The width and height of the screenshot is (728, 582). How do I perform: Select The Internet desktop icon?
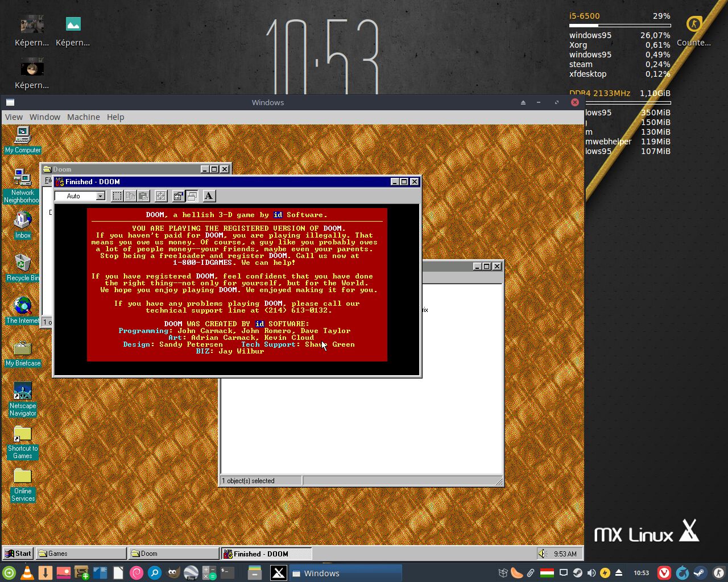pyautogui.click(x=23, y=310)
